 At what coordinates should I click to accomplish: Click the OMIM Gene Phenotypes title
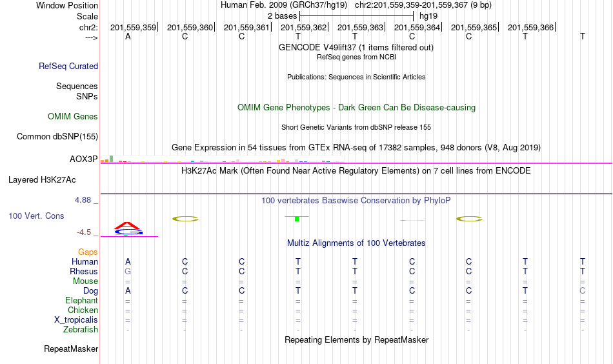point(356,108)
